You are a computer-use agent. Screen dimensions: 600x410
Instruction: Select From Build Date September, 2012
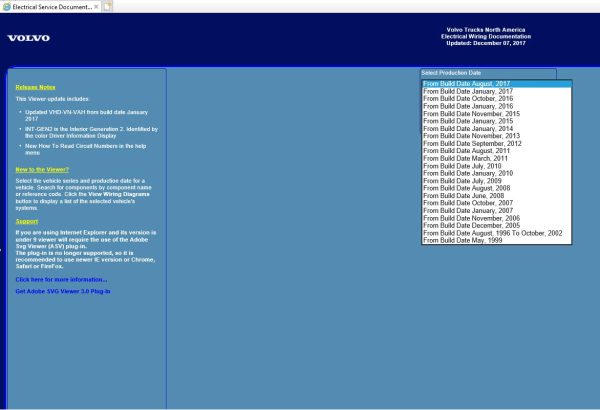tap(497, 144)
